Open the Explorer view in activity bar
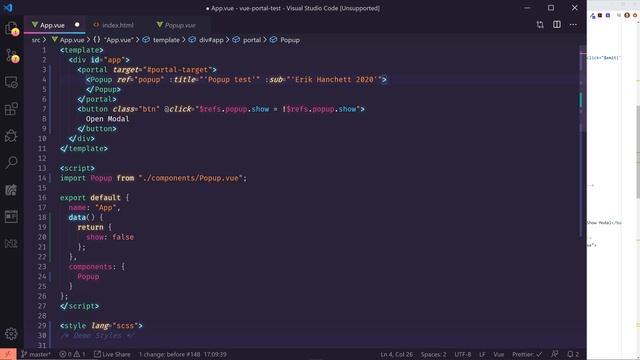The height and width of the screenshot is (360, 640). point(11,29)
